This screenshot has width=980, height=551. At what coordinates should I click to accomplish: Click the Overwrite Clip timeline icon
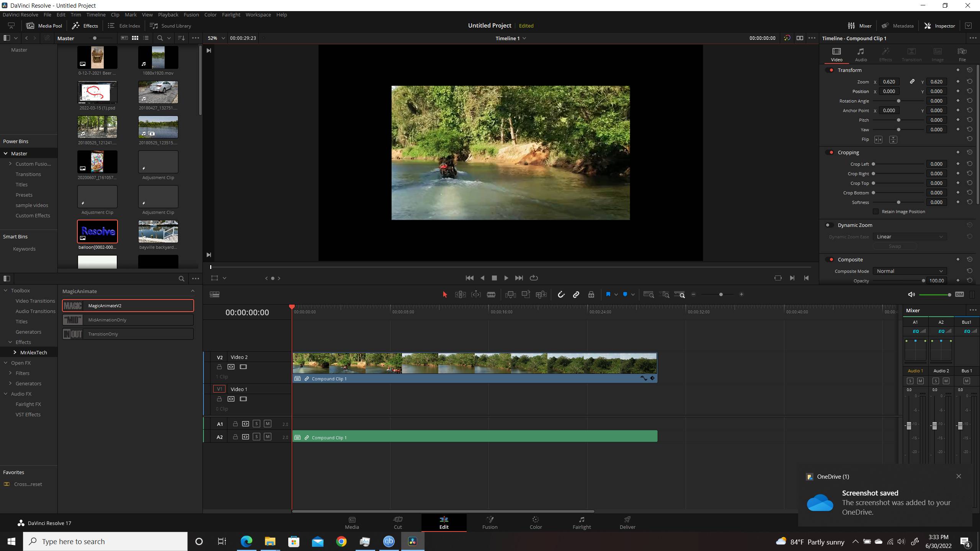tap(526, 294)
